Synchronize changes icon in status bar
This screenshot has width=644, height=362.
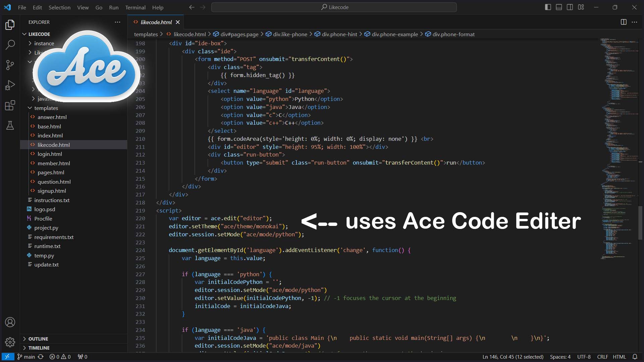coord(41,357)
